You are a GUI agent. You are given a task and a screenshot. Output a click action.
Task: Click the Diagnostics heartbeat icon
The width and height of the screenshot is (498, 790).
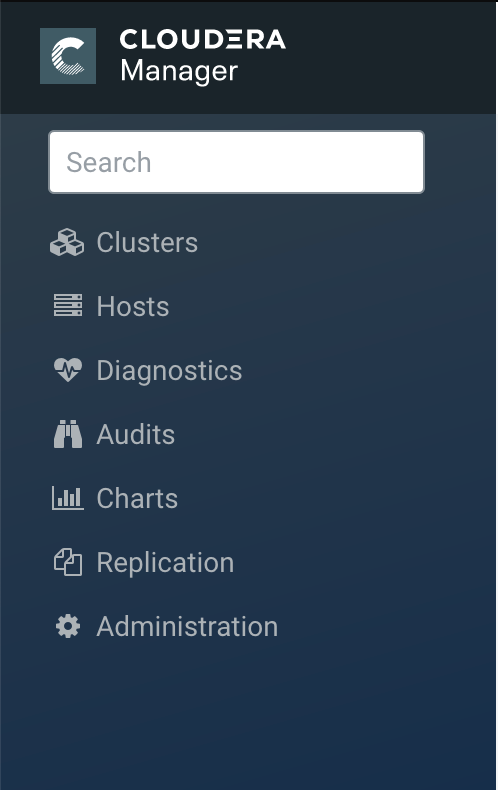coord(68,370)
